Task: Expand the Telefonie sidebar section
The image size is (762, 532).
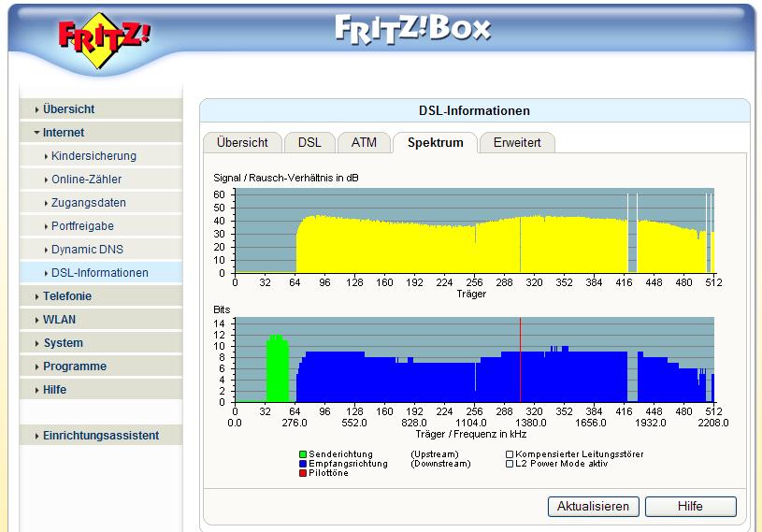Action: coord(66,296)
